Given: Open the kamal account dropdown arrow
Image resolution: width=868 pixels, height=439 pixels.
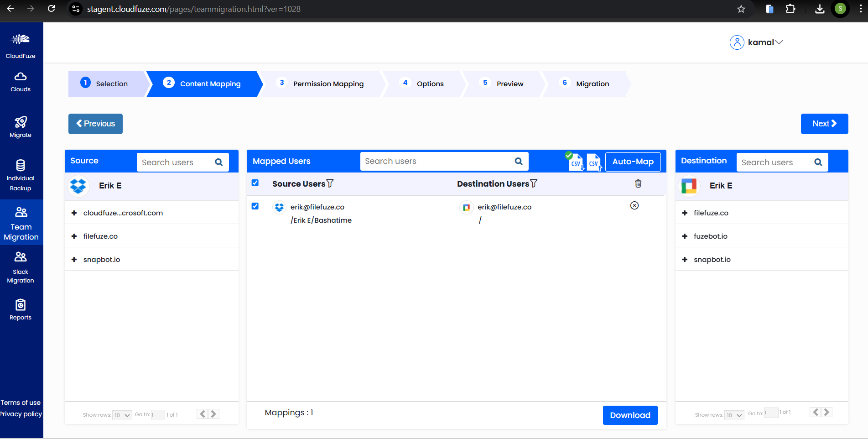Looking at the screenshot, I should [x=779, y=42].
